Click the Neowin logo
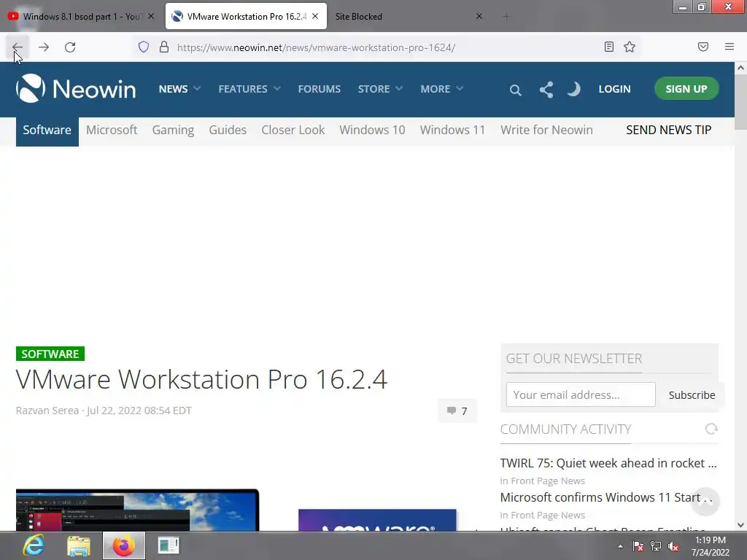 [76, 88]
